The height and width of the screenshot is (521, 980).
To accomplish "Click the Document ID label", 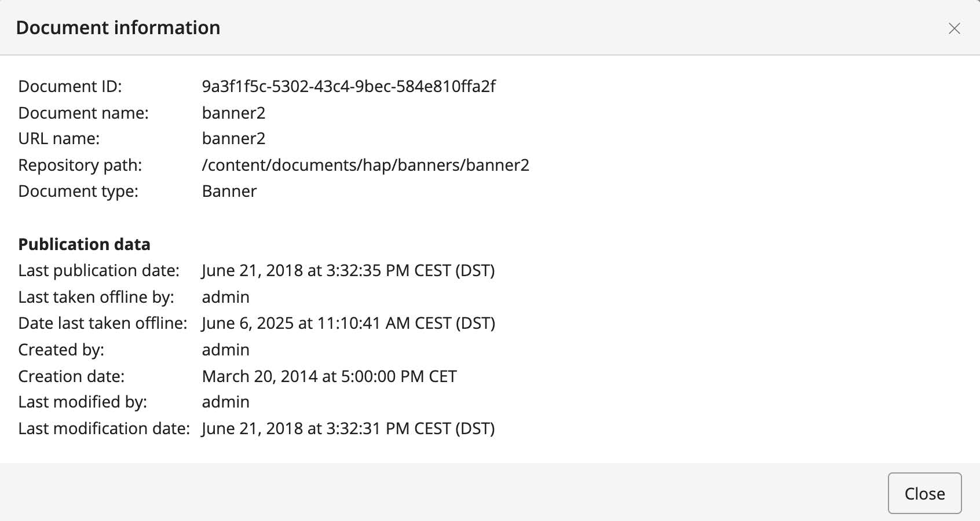I will pyautogui.click(x=70, y=86).
